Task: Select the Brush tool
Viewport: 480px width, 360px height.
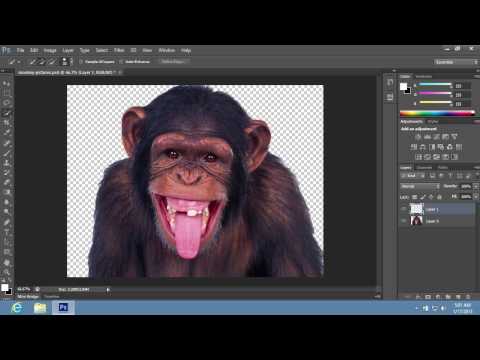Action: pos(7,153)
